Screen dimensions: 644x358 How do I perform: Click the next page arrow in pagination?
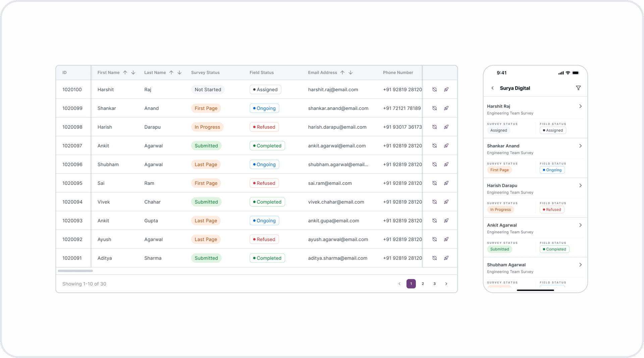coord(446,284)
